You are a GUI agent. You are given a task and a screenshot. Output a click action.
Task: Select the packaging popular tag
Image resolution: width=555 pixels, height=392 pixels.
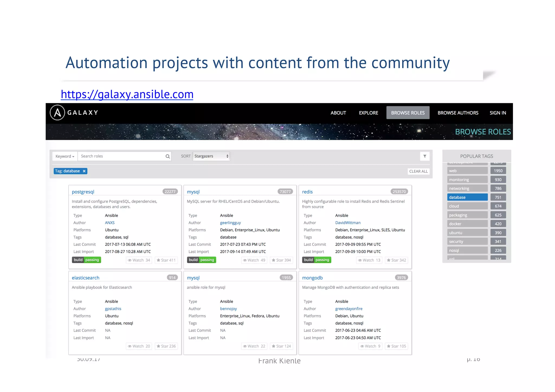click(x=467, y=215)
